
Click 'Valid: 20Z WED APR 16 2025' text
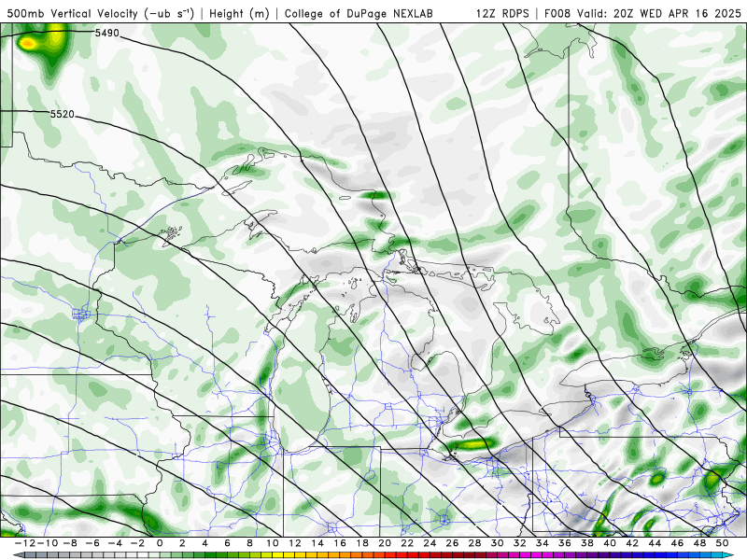pyautogui.click(x=659, y=13)
